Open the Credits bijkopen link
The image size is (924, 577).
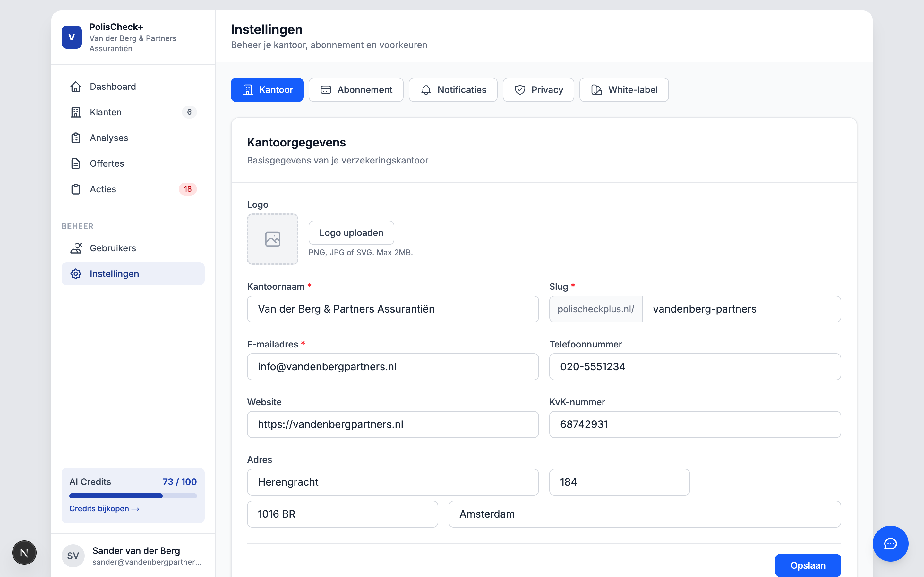tap(104, 508)
